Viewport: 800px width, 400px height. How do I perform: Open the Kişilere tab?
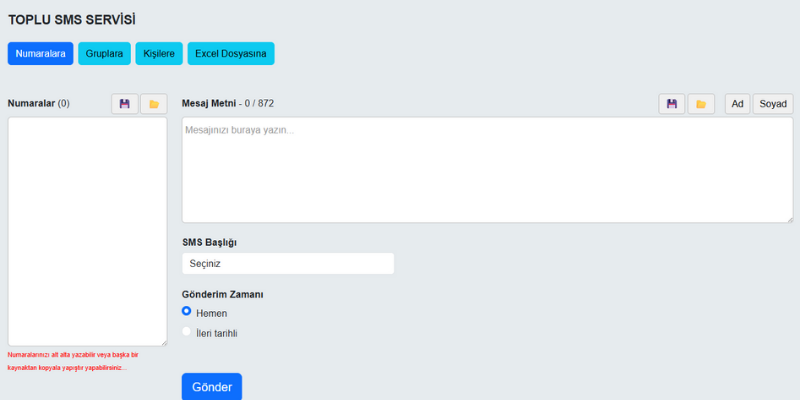pyautogui.click(x=159, y=53)
